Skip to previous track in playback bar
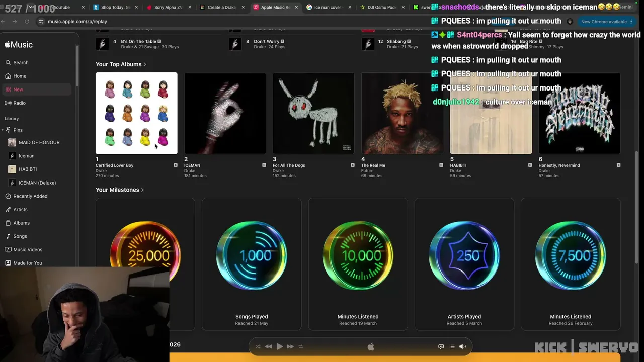This screenshot has height=362, width=644. click(x=269, y=346)
